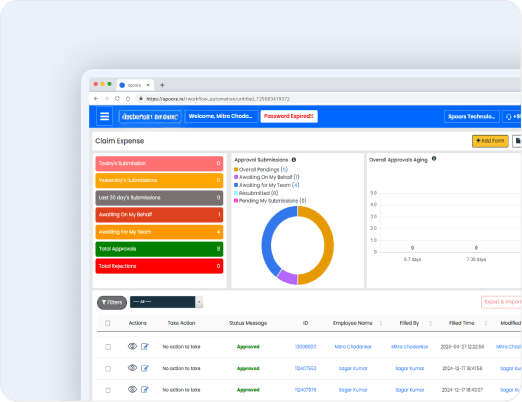Viewport: 522px width, 402px height.
Task: Open the Awaiting On My Behalf tile
Action: click(159, 215)
